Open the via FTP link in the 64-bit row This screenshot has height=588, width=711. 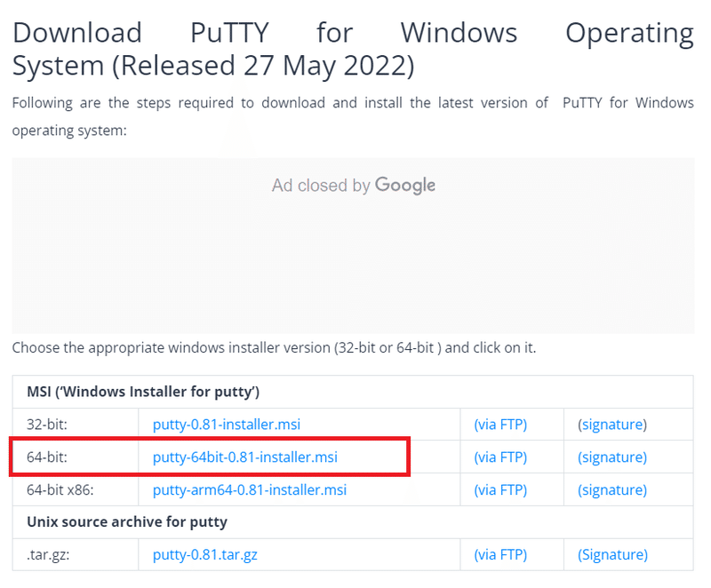[500, 457]
